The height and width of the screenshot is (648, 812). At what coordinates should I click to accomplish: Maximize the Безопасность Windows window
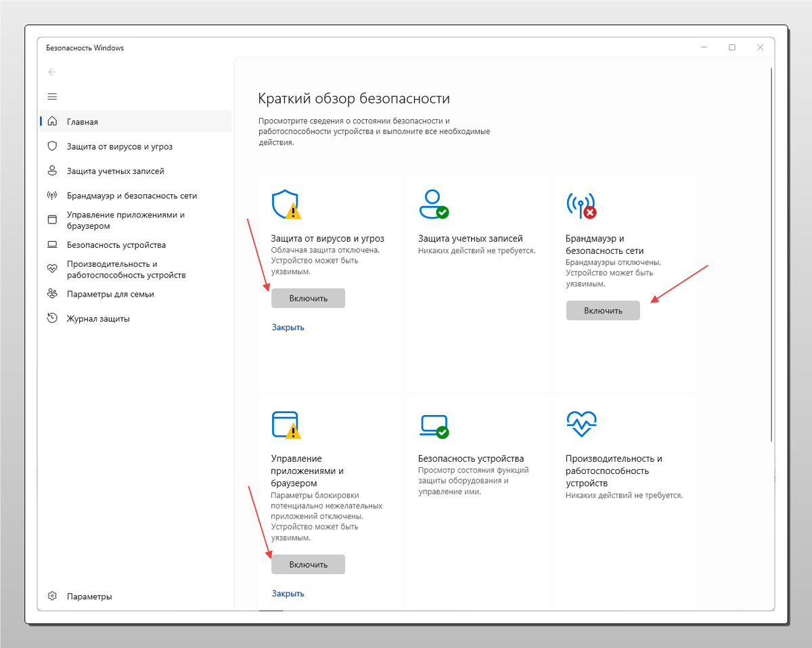coord(732,47)
